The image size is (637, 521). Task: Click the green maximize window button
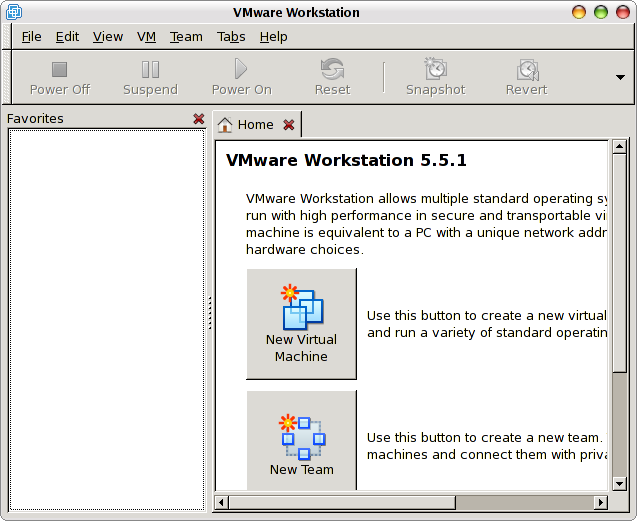(x=601, y=12)
